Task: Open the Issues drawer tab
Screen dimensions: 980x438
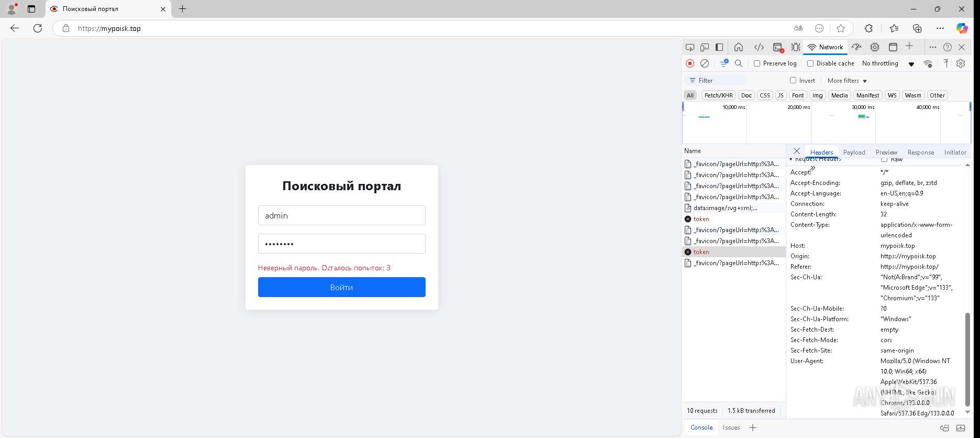Action: coord(731,428)
